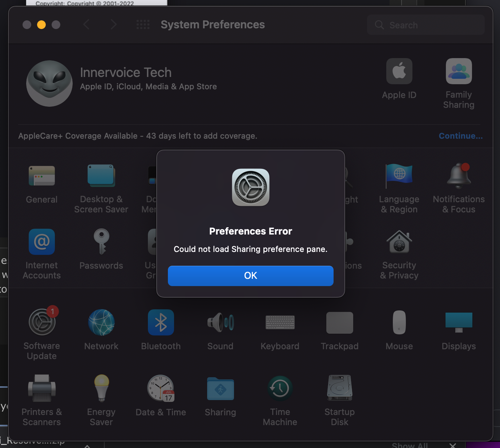Dismiss the Preferences Error dialog with OK
The image size is (500, 448).
tap(251, 276)
